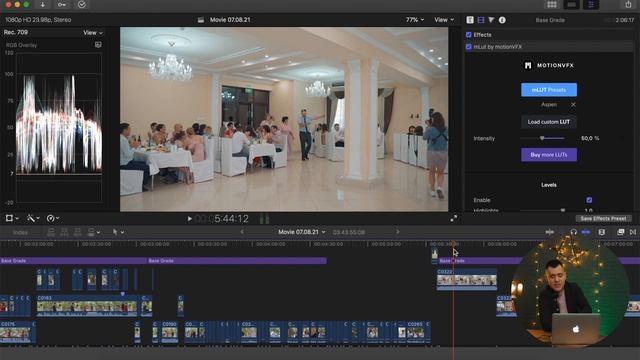The height and width of the screenshot is (360, 640).
Task: Click the viewer filmstrip icon beside Movie 07.08.21 title
Action: coord(200,20)
